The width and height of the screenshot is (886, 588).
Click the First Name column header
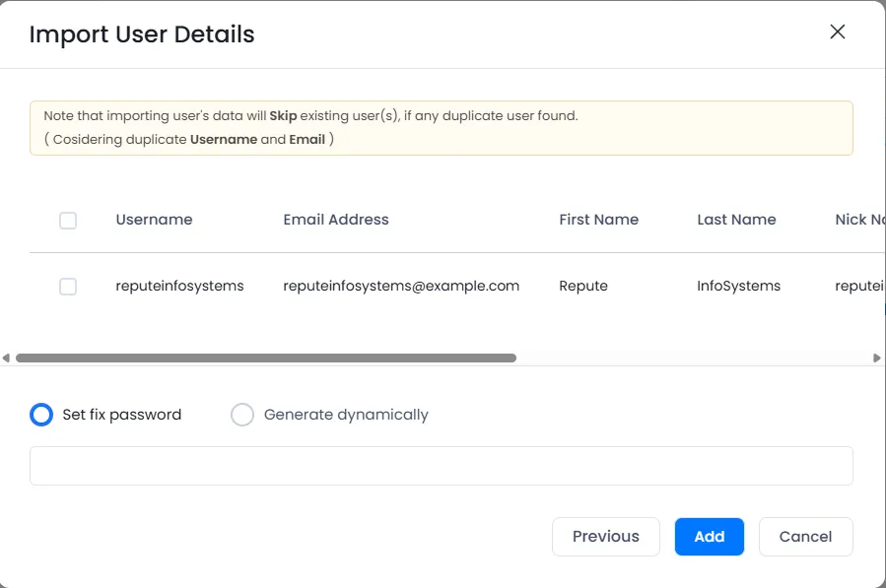(598, 220)
